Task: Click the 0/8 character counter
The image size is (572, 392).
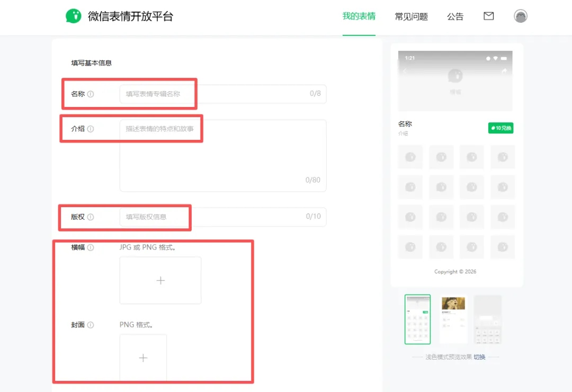Action: tap(315, 93)
